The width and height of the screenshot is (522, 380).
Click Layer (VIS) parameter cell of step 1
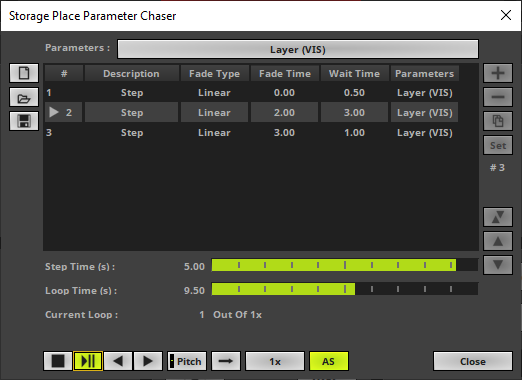coord(425,93)
